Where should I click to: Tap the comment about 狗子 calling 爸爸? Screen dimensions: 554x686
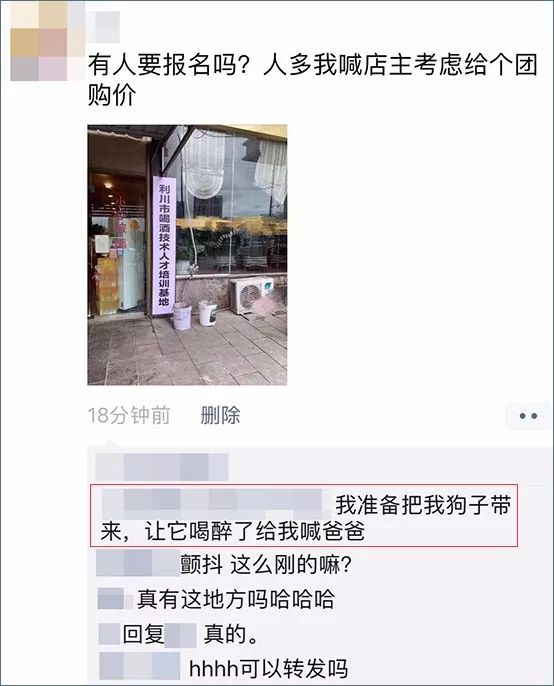click(x=304, y=515)
